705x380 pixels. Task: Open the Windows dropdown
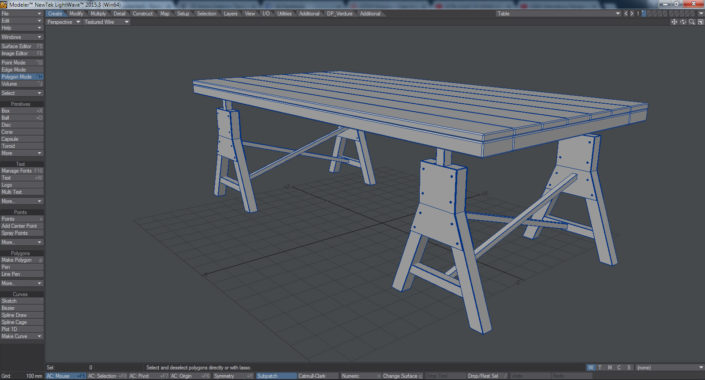pos(22,37)
